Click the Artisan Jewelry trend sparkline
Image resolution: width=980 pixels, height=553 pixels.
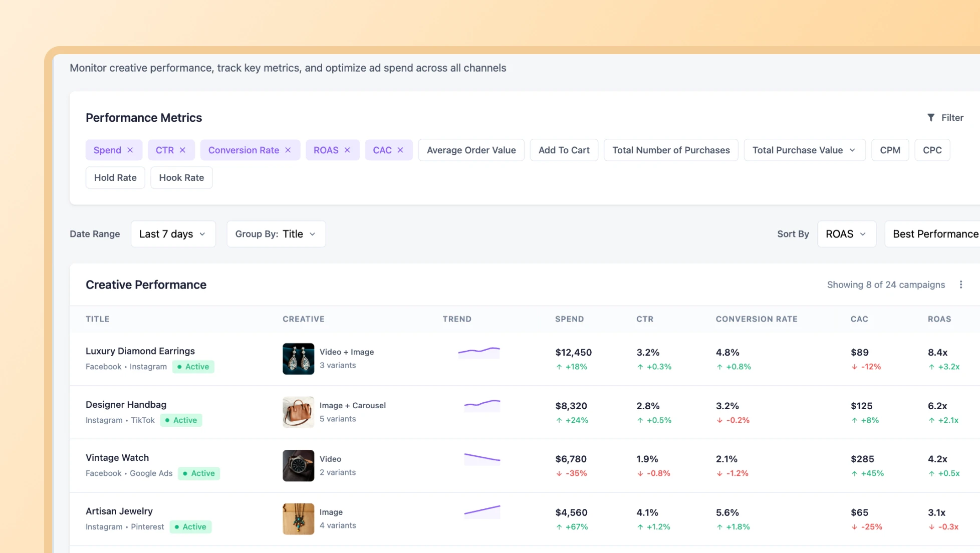482,512
